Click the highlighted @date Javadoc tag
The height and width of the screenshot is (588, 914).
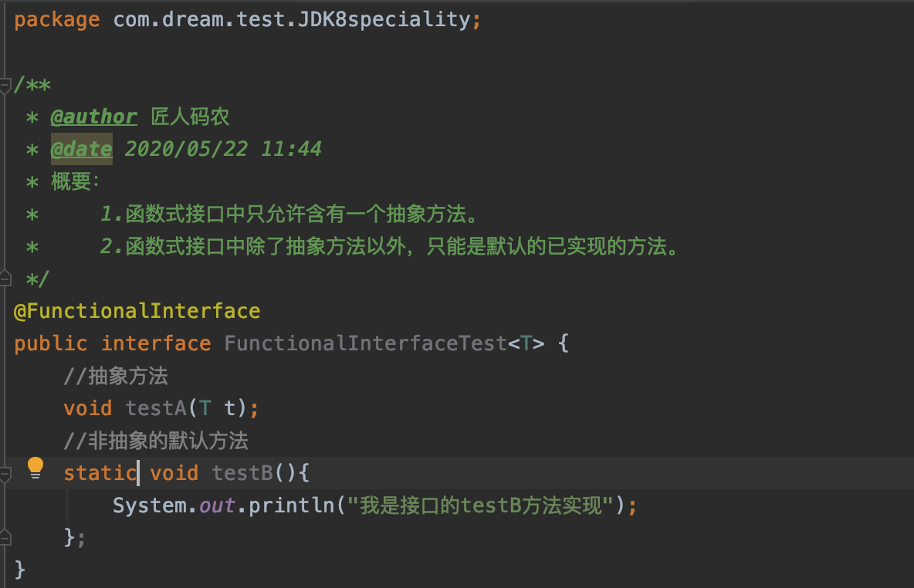pos(82,149)
